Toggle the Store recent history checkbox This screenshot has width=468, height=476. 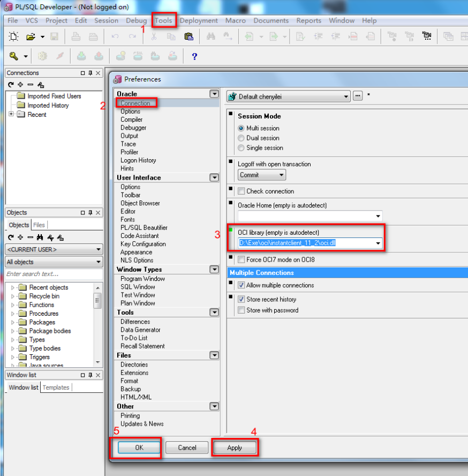pos(241,299)
